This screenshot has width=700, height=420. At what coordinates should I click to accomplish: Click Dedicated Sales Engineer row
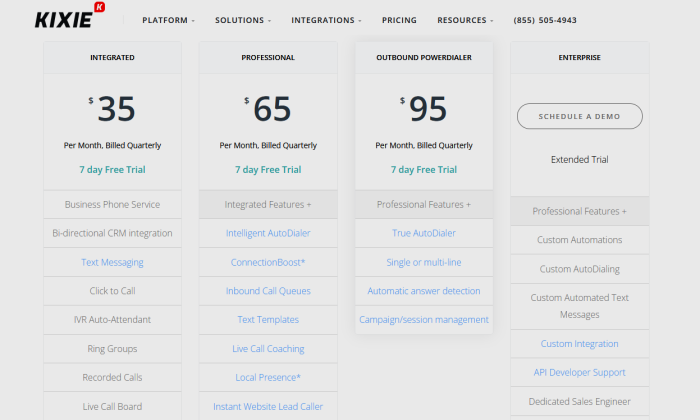pos(579,402)
